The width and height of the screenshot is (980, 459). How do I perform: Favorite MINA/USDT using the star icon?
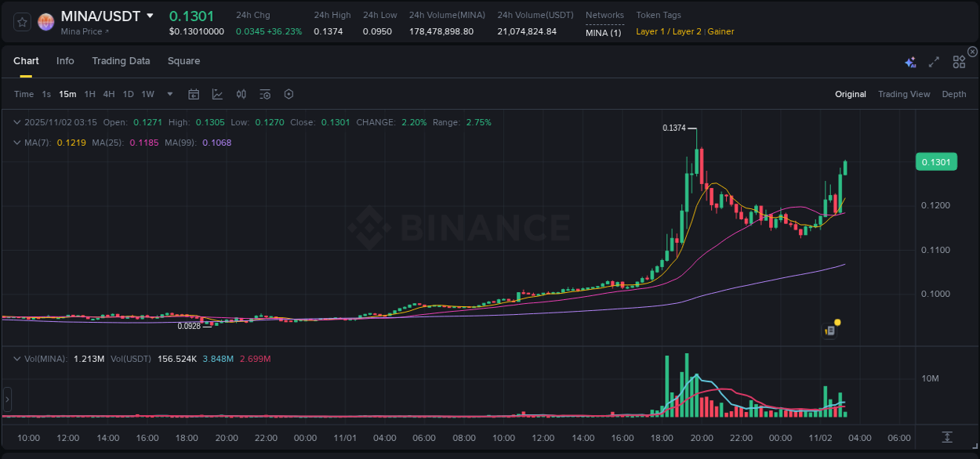(21, 21)
